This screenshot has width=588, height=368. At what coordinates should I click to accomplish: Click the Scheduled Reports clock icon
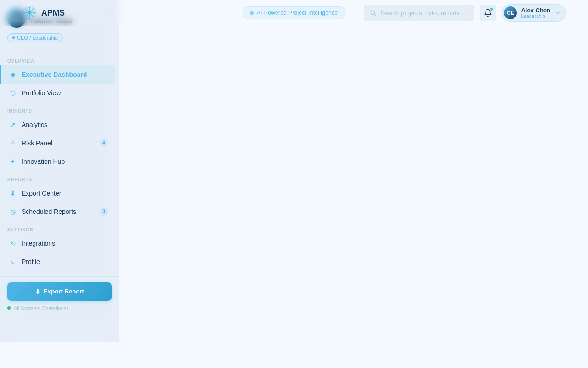pos(13,212)
